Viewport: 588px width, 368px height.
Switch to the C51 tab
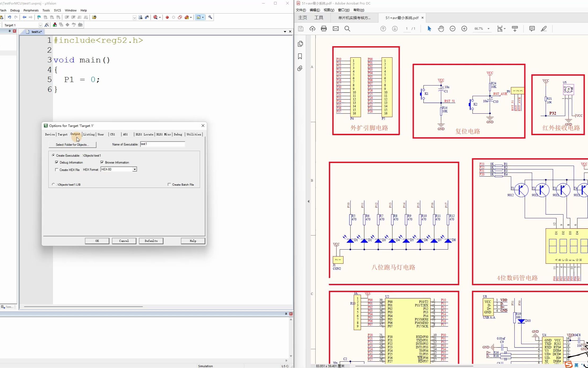pos(113,134)
